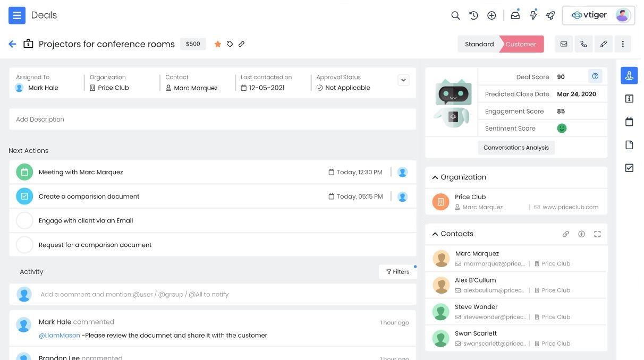Star the Projectors for conference rooms deal
The image size is (644, 360).
[x=218, y=44]
